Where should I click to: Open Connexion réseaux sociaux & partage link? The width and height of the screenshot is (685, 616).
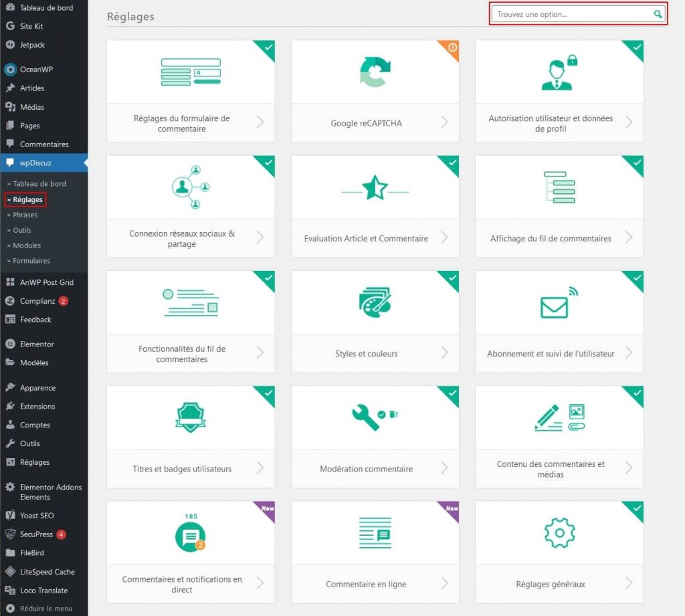(182, 239)
